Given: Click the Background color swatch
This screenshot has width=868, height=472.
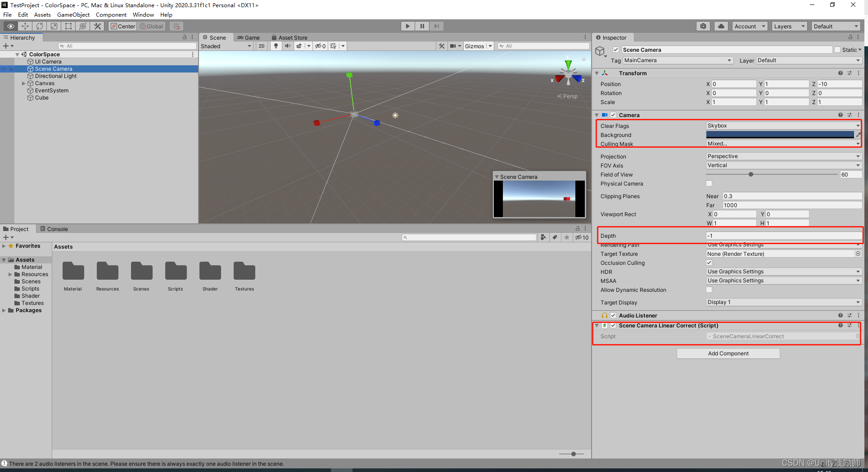Looking at the screenshot, I should click(x=780, y=135).
